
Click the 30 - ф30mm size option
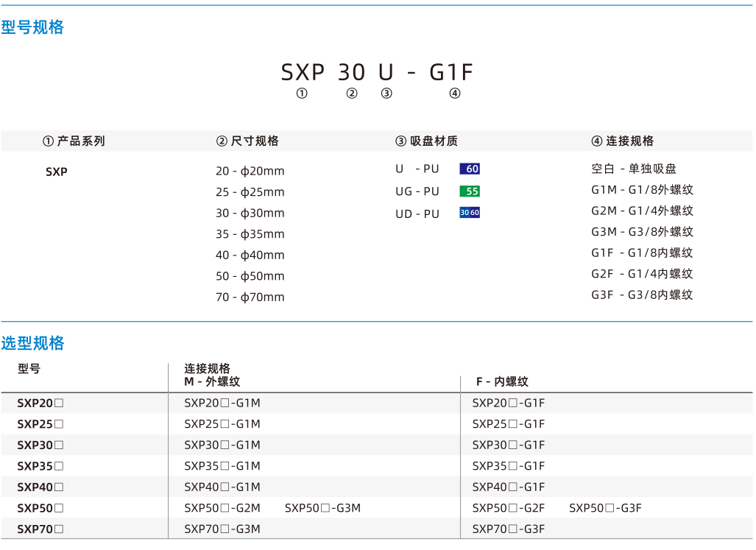pyautogui.click(x=250, y=213)
